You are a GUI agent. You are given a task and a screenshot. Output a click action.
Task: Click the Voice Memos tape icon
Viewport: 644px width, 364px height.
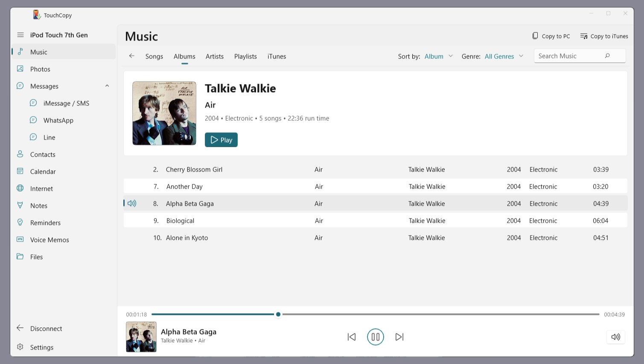[20, 239]
